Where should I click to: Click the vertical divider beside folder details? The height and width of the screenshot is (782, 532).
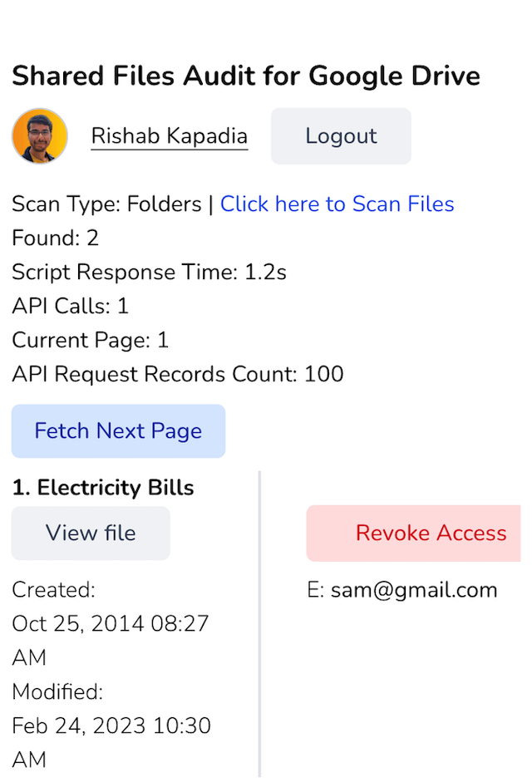(259, 623)
